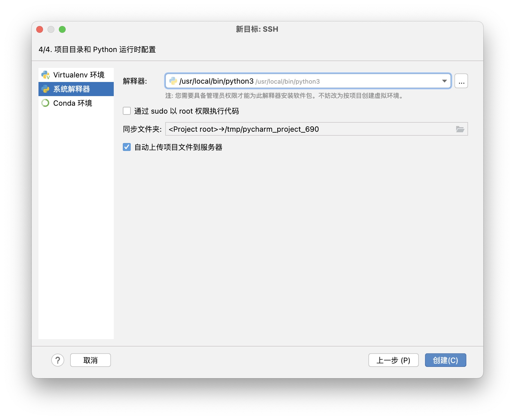Click the green zoom window button
The image size is (515, 420).
(62, 29)
